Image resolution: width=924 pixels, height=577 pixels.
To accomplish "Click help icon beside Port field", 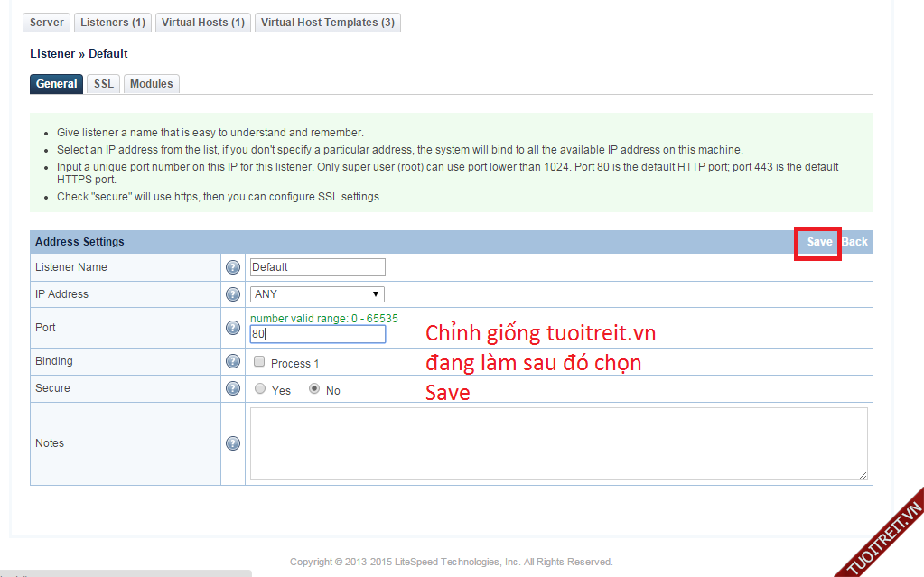I will [x=233, y=328].
